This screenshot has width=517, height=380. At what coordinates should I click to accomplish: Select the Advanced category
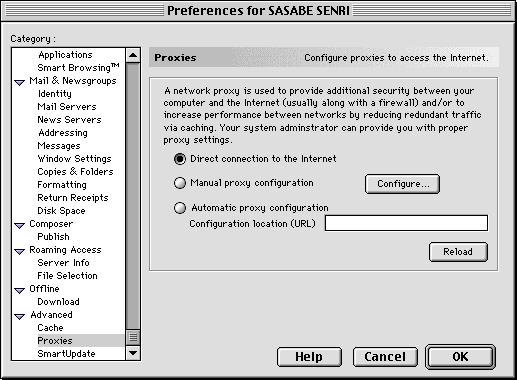coord(51,315)
